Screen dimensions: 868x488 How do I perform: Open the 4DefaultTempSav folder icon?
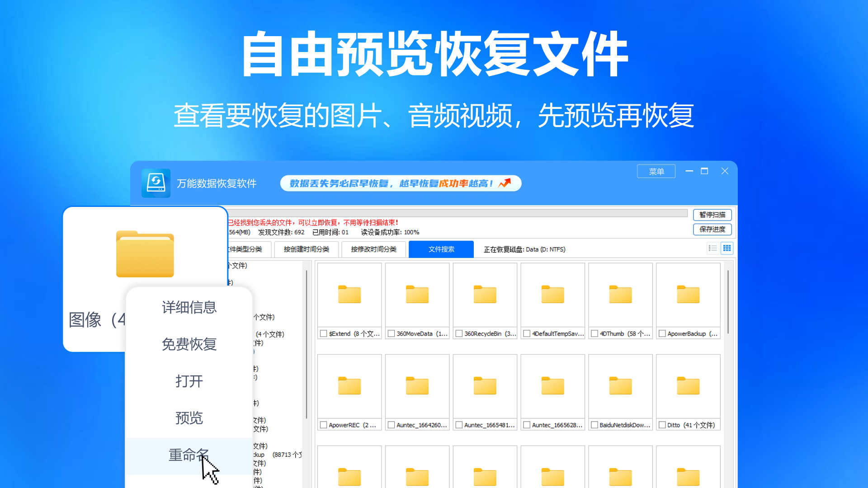(553, 294)
